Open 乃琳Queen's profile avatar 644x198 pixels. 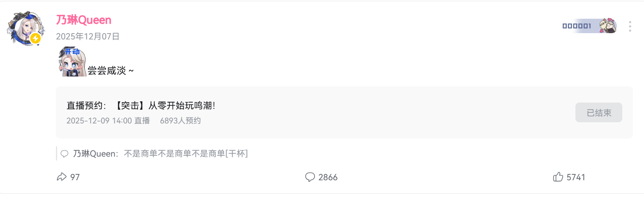pos(26,28)
